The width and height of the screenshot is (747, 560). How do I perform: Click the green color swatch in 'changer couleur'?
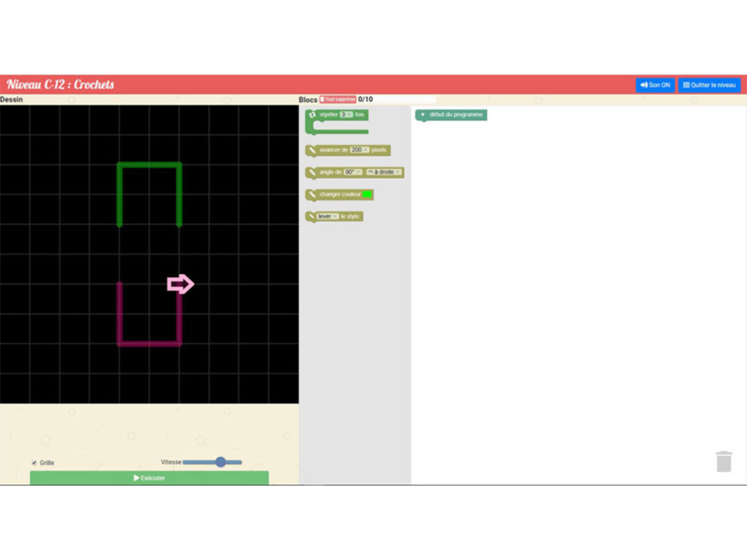tap(368, 194)
